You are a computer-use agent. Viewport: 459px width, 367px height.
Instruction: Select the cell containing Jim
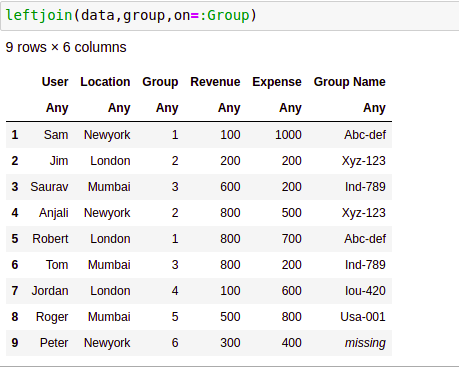[59, 161]
